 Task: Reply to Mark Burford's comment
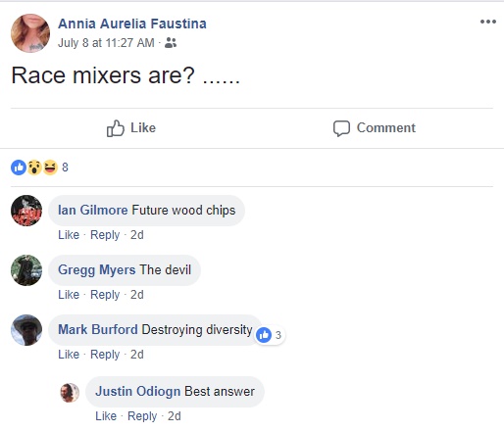pos(105,355)
